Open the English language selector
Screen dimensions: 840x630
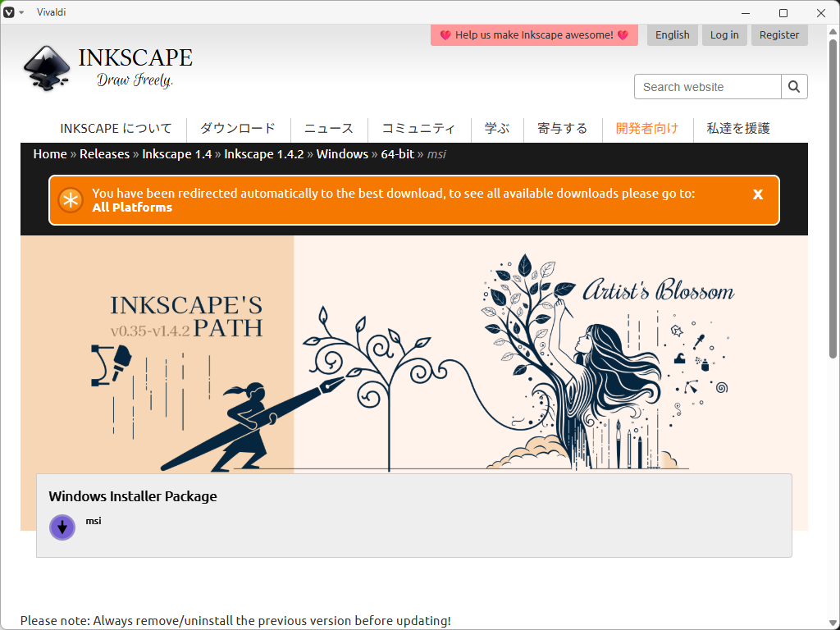pos(673,34)
